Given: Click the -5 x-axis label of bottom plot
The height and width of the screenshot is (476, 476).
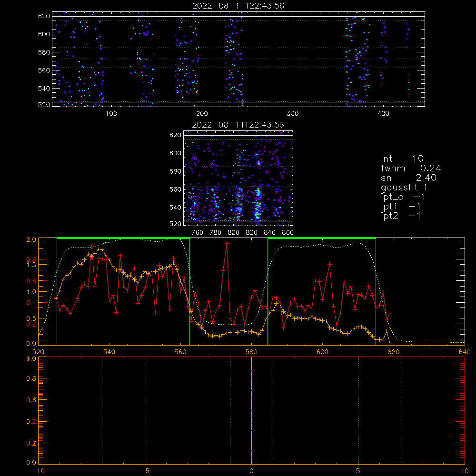Looking at the screenshot, I should click(x=145, y=471).
